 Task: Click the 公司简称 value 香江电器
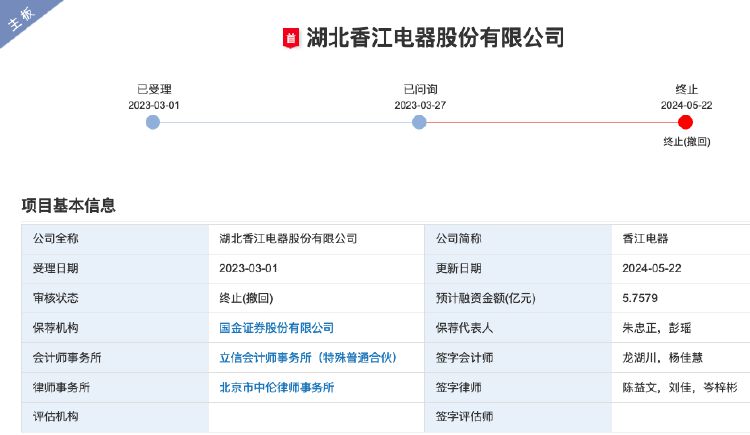coord(645,238)
